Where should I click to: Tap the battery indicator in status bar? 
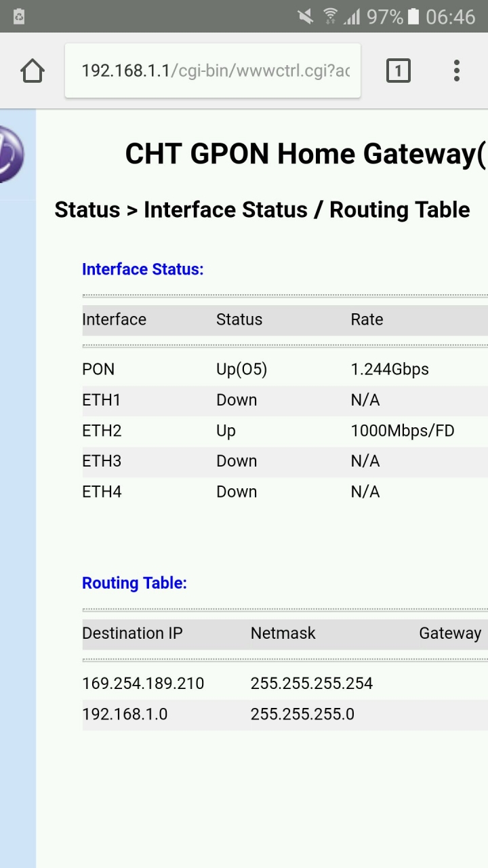click(413, 16)
